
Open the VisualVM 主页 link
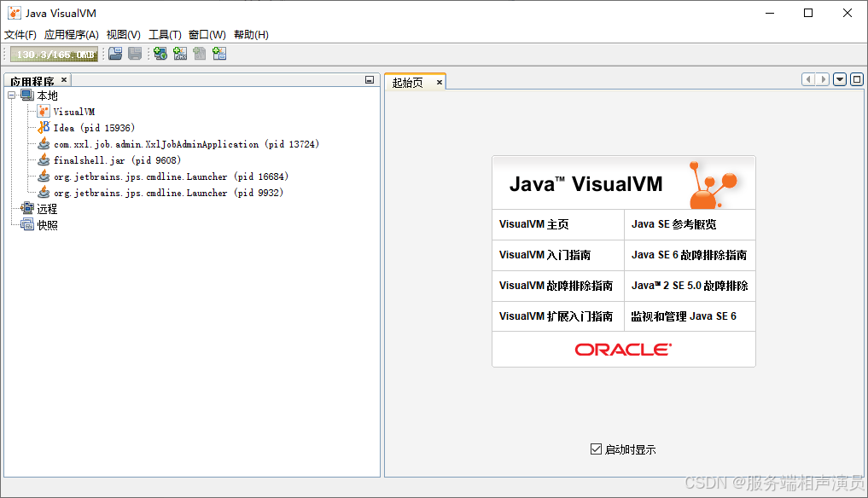coord(533,224)
